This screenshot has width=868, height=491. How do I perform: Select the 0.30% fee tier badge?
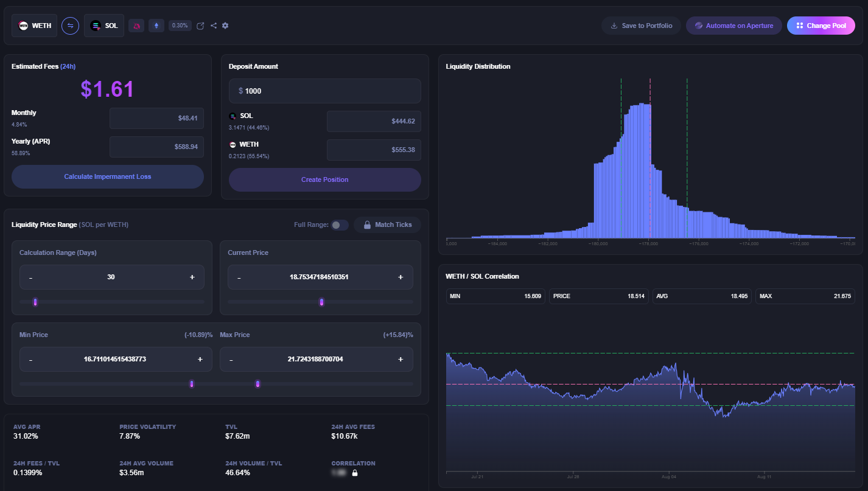click(x=180, y=26)
